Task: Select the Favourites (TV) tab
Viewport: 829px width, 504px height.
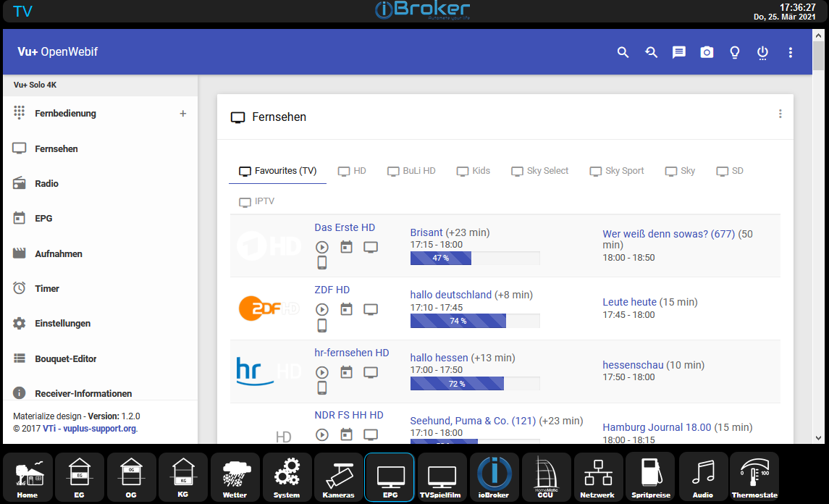Action: click(x=277, y=171)
